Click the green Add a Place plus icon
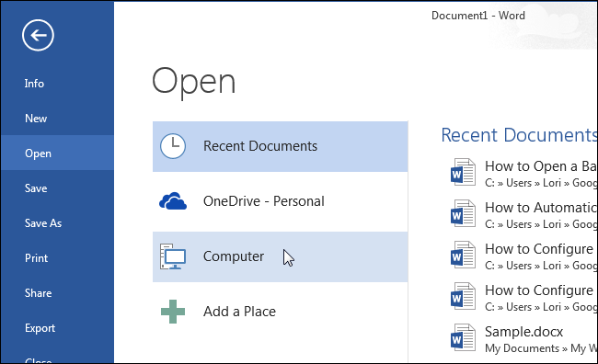 click(x=173, y=312)
